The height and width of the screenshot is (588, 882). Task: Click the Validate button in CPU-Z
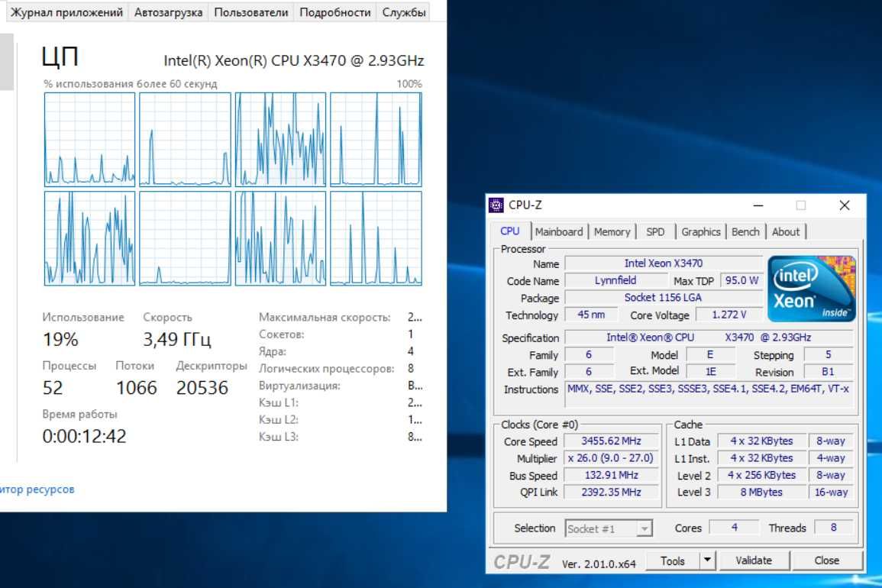click(x=753, y=561)
